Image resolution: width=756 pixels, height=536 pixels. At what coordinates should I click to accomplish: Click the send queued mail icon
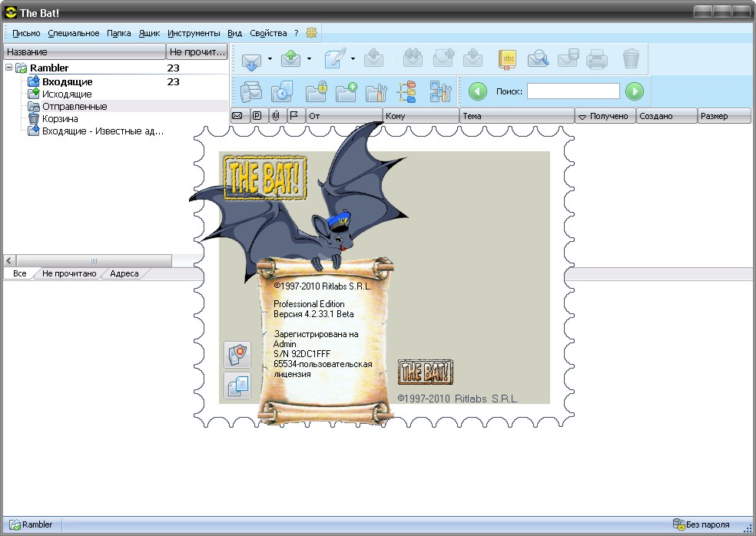[x=290, y=59]
